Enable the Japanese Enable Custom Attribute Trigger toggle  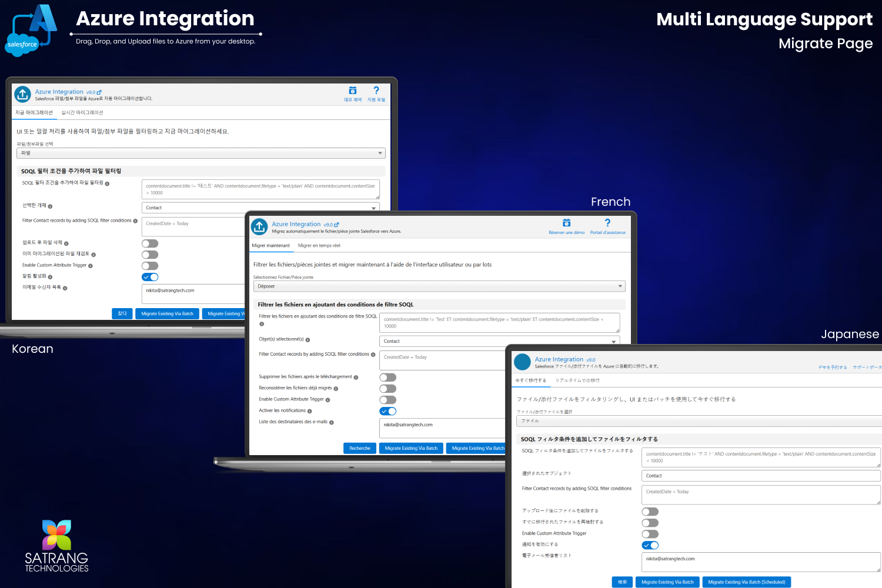tap(650, 534)
